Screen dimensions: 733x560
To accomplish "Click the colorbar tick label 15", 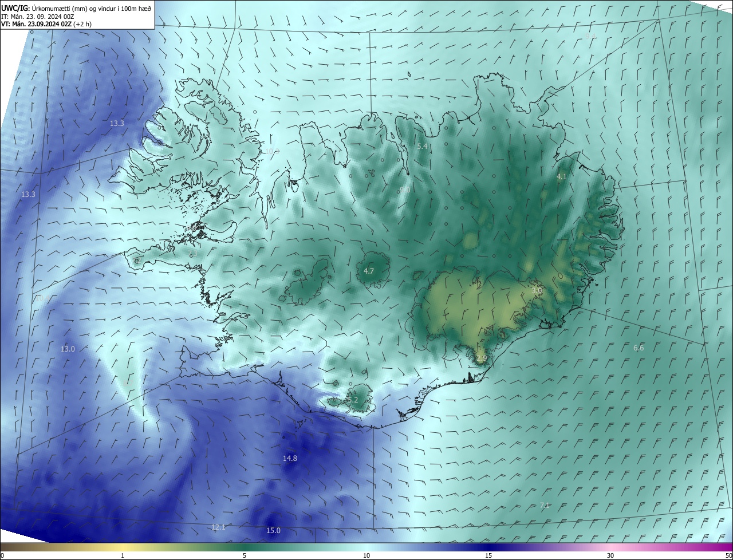I will 488,555.
